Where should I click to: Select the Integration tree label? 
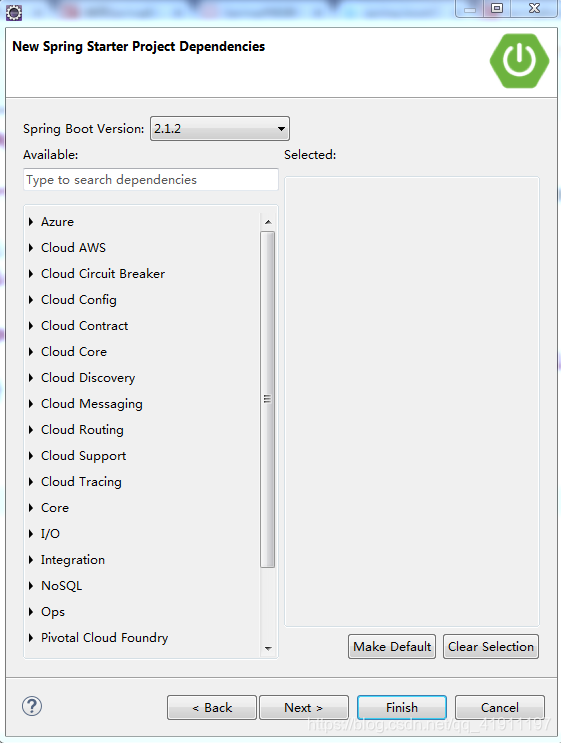coord(73,560)
